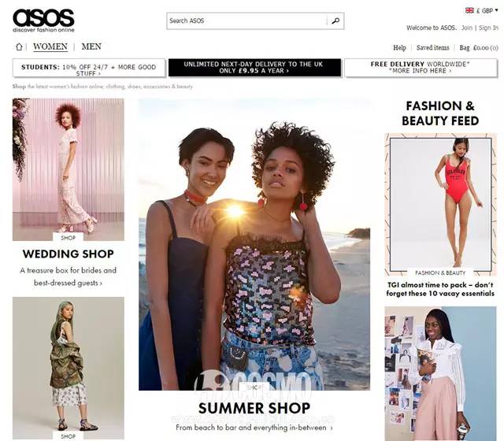Viewport: 504px width, 441px height.
Task: Click the home icon beside WOMEN
Action: click(x=19, y=47)
